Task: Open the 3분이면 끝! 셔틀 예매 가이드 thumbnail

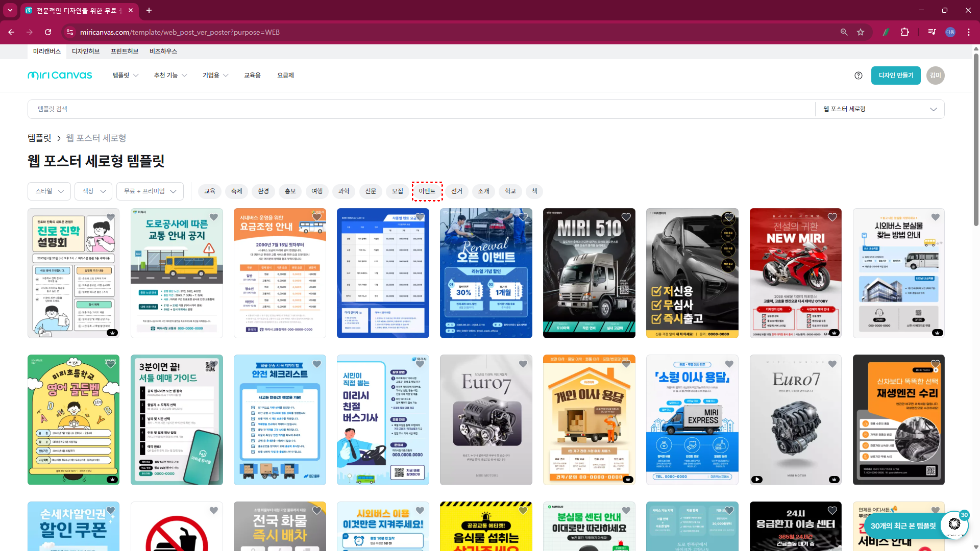Action: (x=177, y=419)
